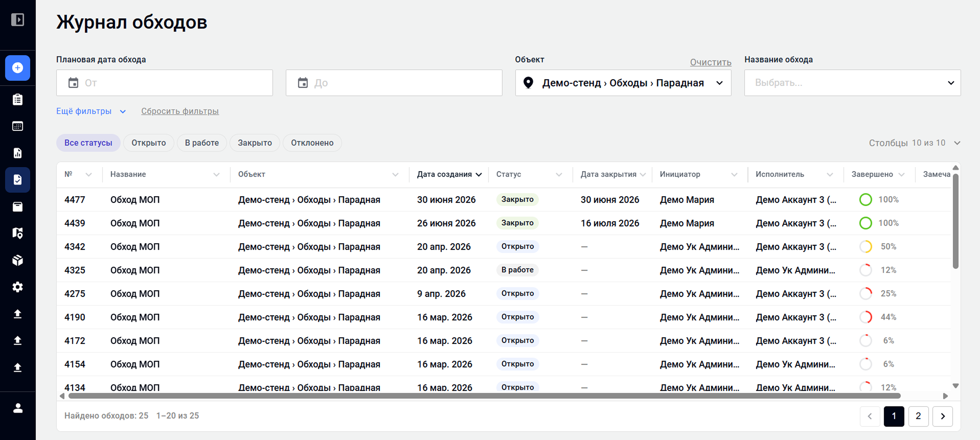Toggle the sidebar collapse panel icon

[x=18, y=19]
